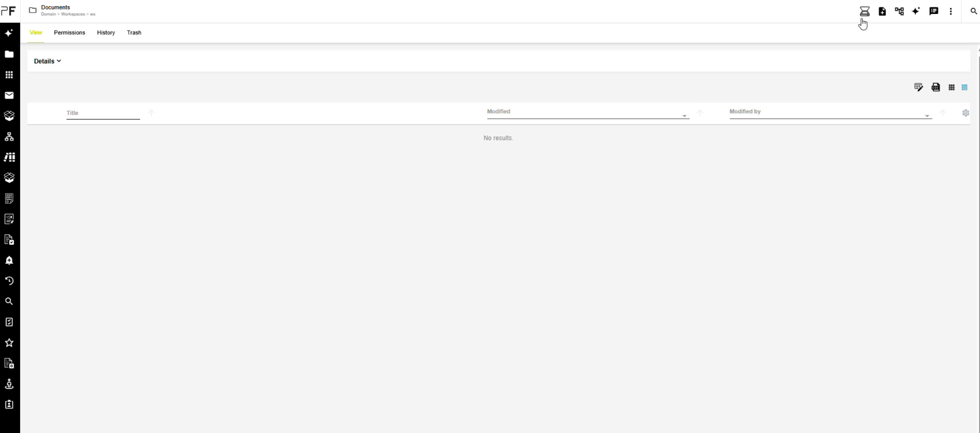Open the Modified filter dropdown
980x433 pixels.
684,116
